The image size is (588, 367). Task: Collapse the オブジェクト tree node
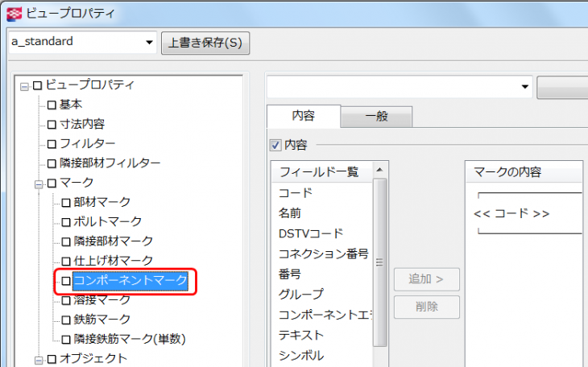pos(39,361)
